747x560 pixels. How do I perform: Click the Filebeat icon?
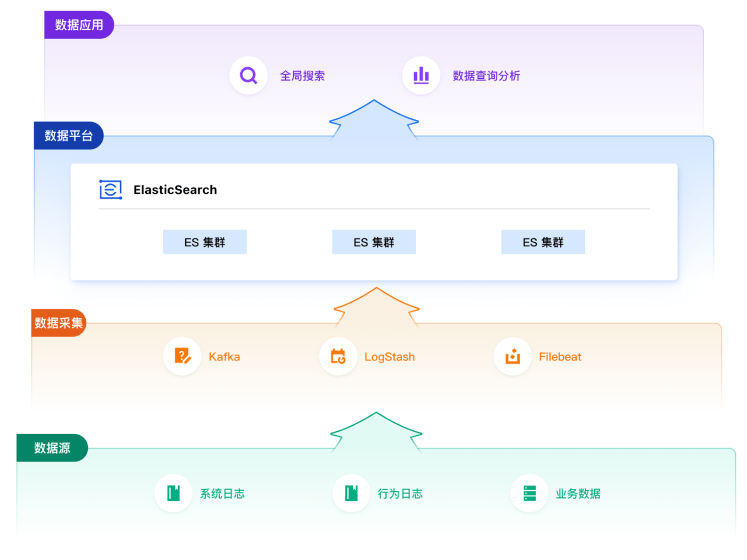tap(513, 356)
